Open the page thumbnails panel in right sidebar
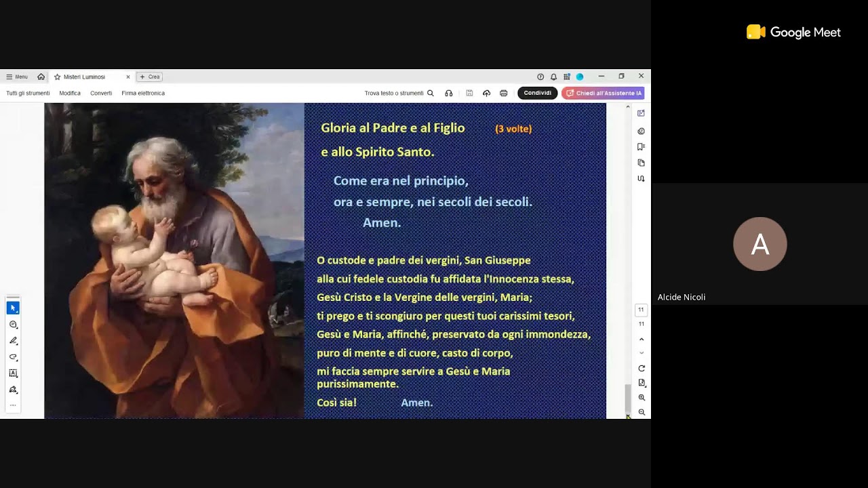The height and width of the screenshot is (488, 868). (x=642, y=163)
